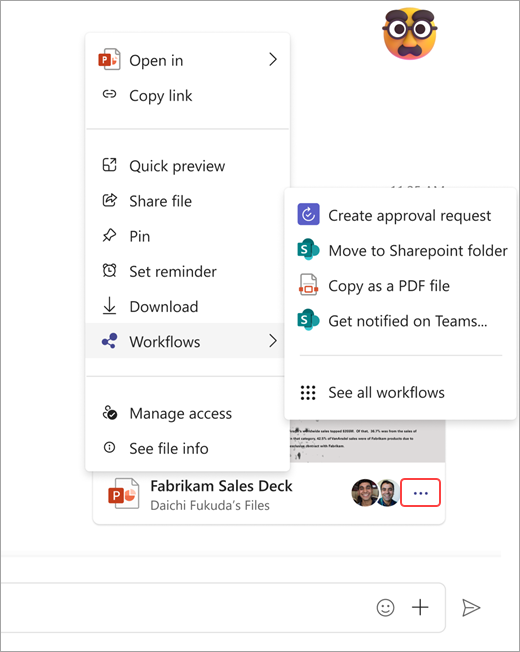The image size is (520, 652).
Task: Choose Copy as a PDF file
Action: click(400, 285)
